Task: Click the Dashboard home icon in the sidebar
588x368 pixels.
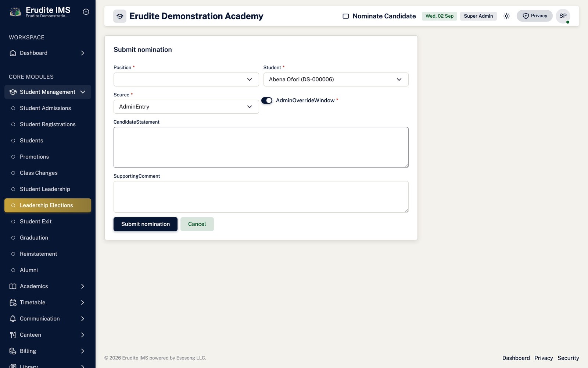Action: (13, 53)
